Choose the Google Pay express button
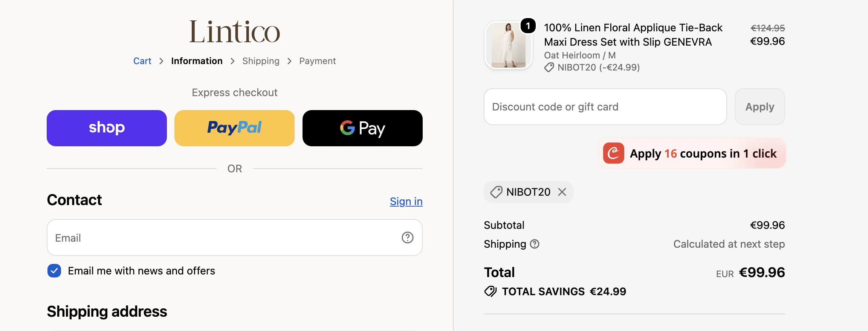 [362, 128]
